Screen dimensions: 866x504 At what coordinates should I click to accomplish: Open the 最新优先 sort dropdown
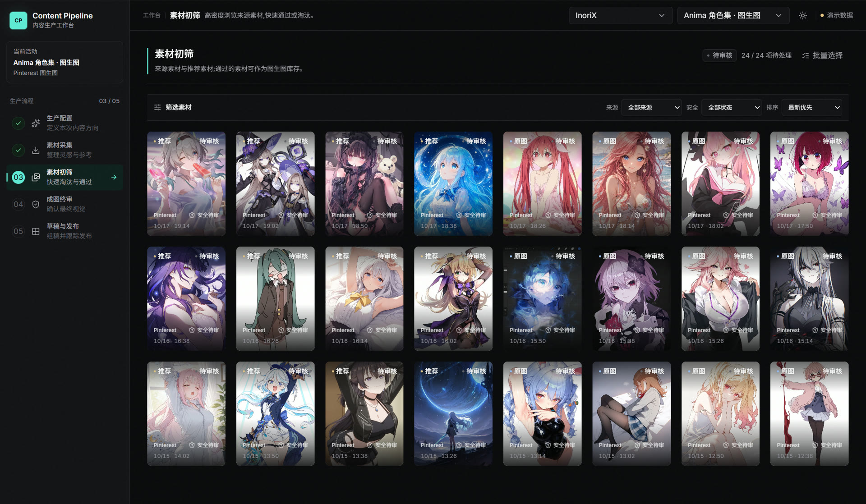(812, 107)
